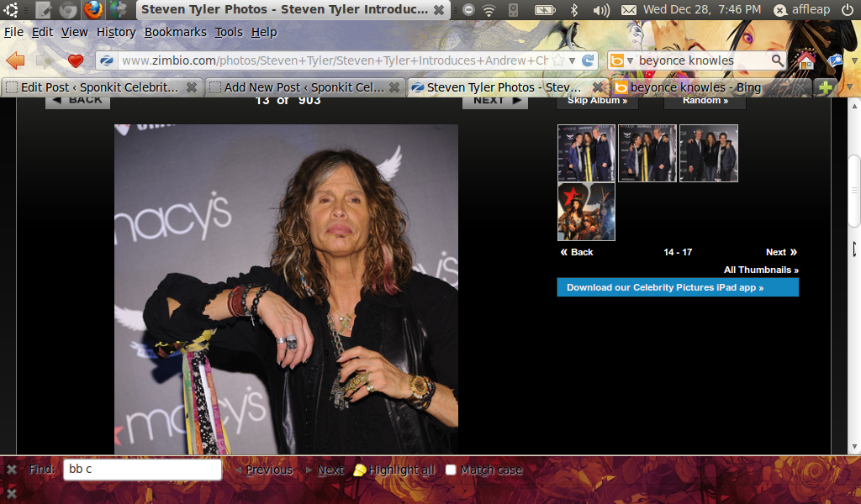Click the gallery NEXT button
This screenshot has height=504, width=861.
click(x=494, y=102)
